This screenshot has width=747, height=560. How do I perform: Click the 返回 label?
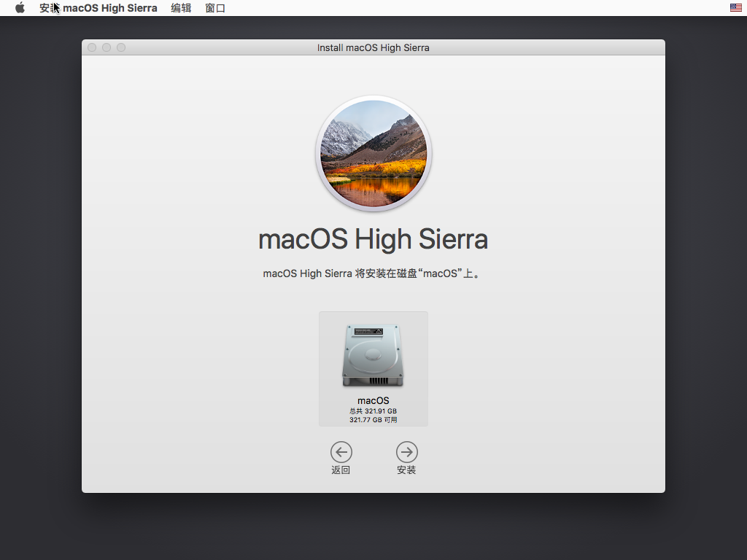[x=341, y=470]
